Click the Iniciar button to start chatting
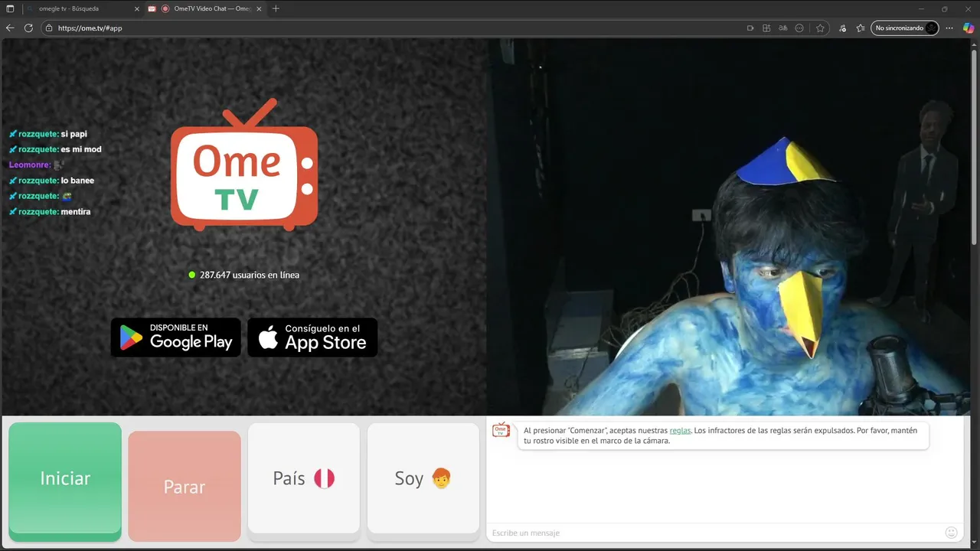980x551 pixels. (65, 478)
